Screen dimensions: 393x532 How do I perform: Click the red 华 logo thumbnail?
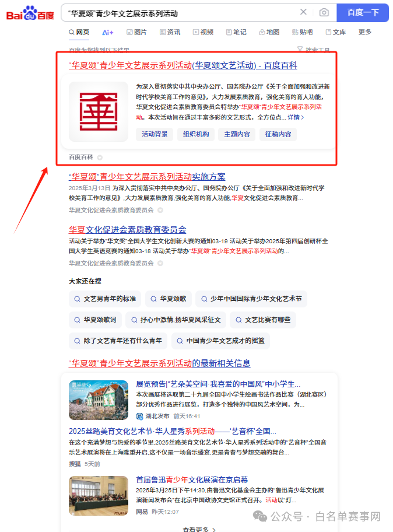pos(99,111)
